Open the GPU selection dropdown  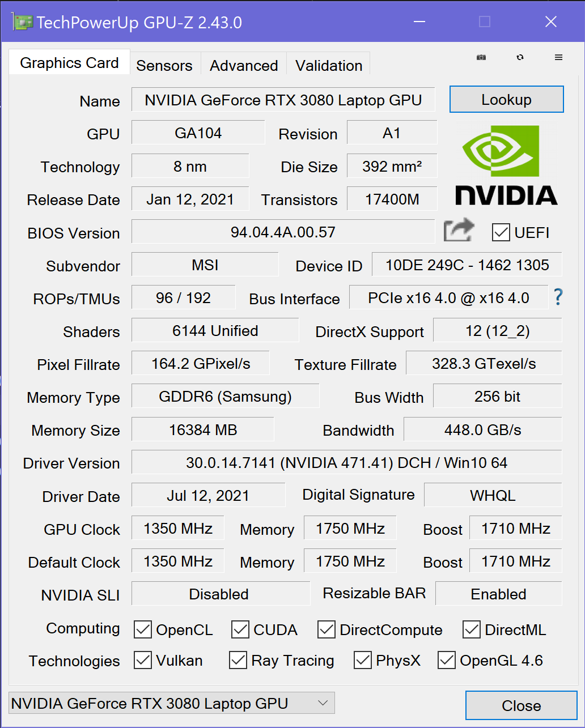[x=172, y=703]
